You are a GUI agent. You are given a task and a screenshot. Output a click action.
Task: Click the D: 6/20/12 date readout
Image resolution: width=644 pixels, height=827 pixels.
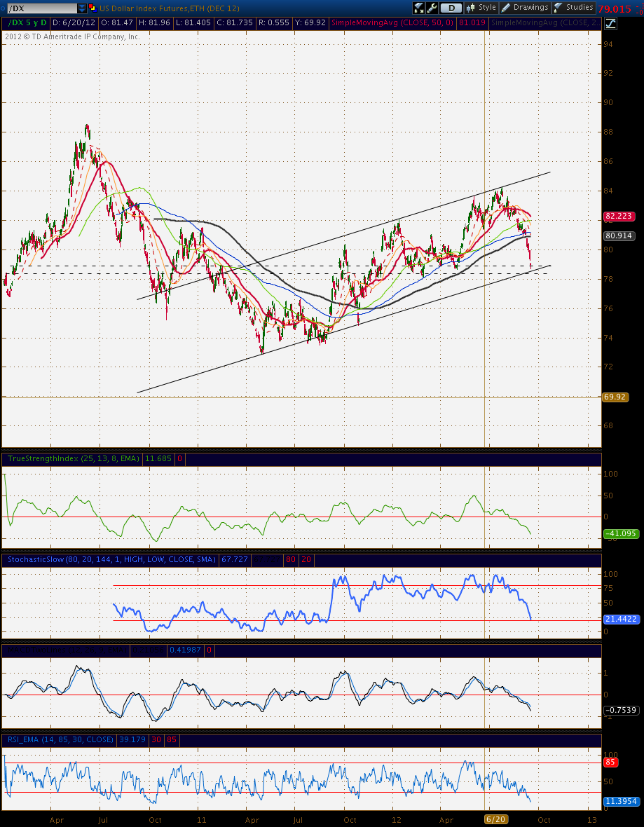(x=74, y=22)
